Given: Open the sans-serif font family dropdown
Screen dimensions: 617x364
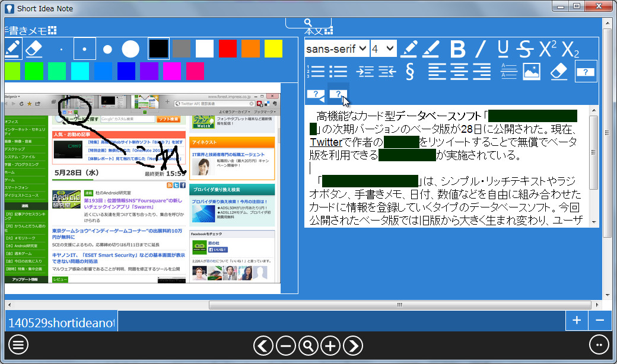Looking at the screenshot, I should [x=338, y=48].
